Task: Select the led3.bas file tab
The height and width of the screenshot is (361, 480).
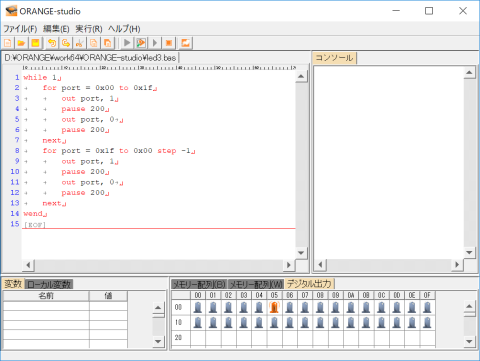Action: [90, 58]
